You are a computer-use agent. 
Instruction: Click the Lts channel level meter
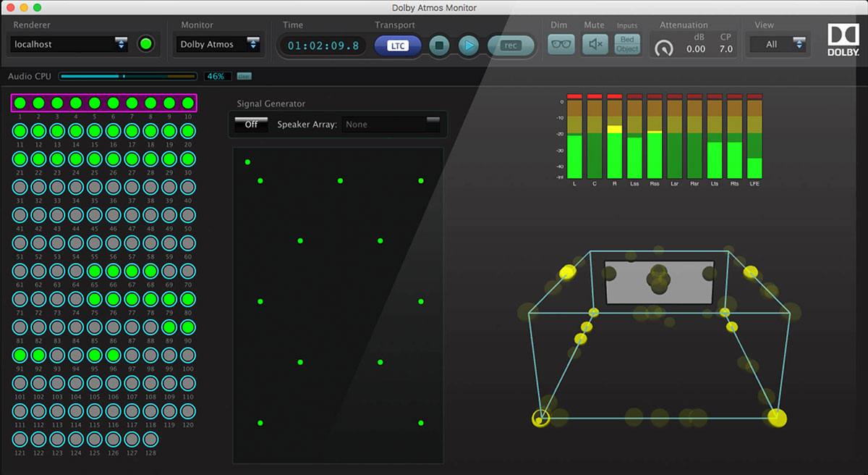pos(715,136)
